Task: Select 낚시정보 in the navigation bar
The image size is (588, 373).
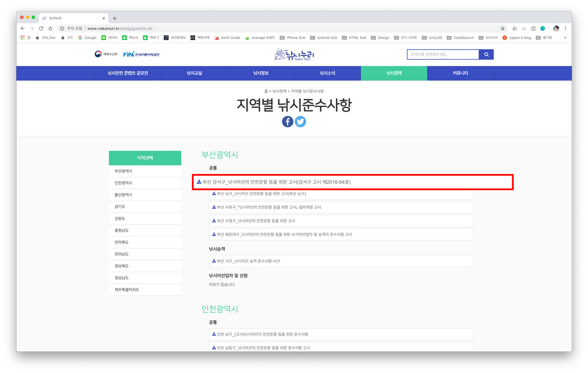Action: coord(261,73)
